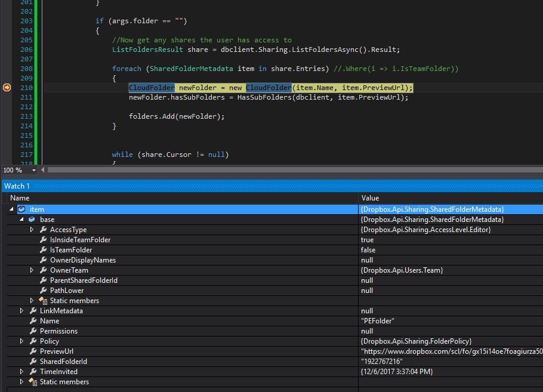
Task: Click the blue icon beside base
Action: [x=32, y=220]
